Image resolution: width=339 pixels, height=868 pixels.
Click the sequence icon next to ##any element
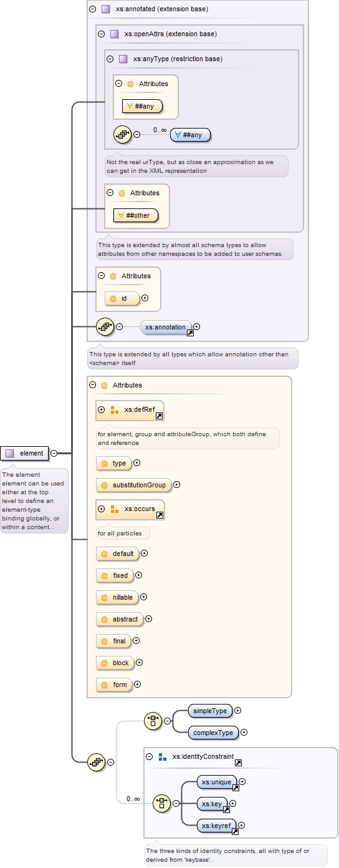click(x=122, y=134)
